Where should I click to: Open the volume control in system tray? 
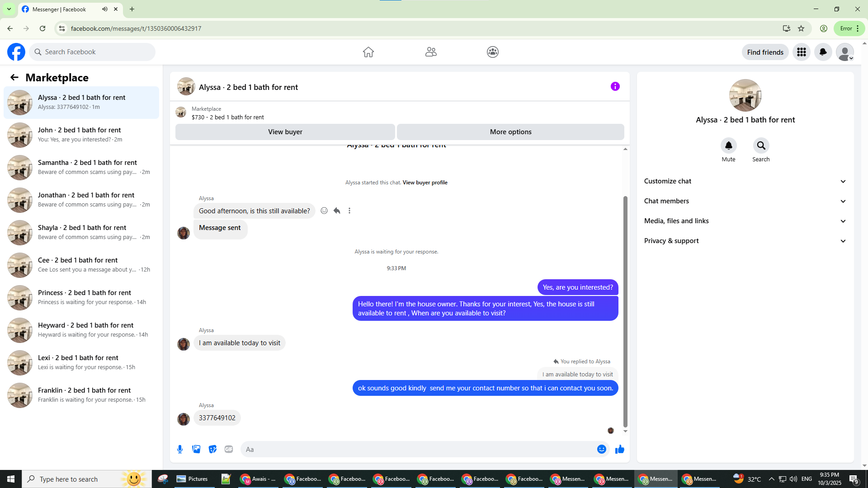[x=793, y=479]
